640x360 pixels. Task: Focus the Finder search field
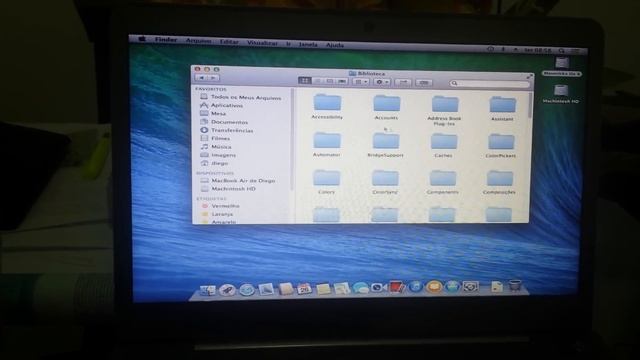click(489, 83)
